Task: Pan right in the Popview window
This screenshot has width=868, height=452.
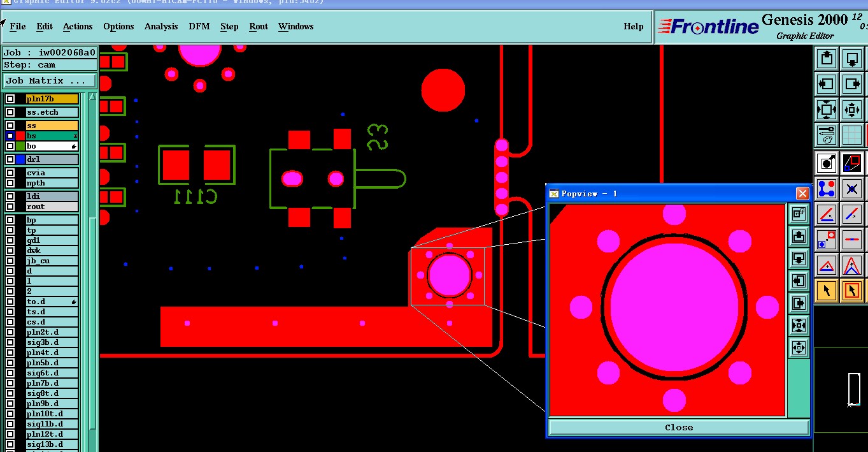Action: click(799, 303)
